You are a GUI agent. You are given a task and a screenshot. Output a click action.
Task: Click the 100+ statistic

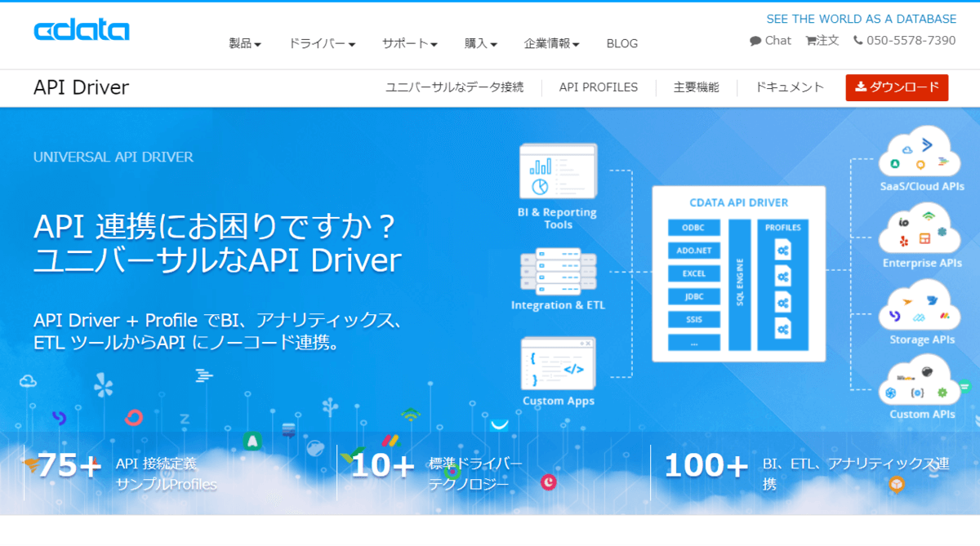point(706,466)
